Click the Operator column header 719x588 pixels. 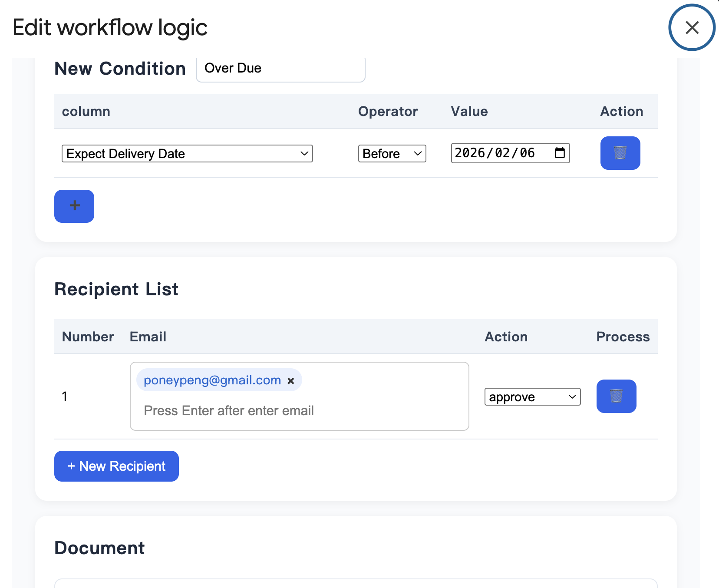388,112
